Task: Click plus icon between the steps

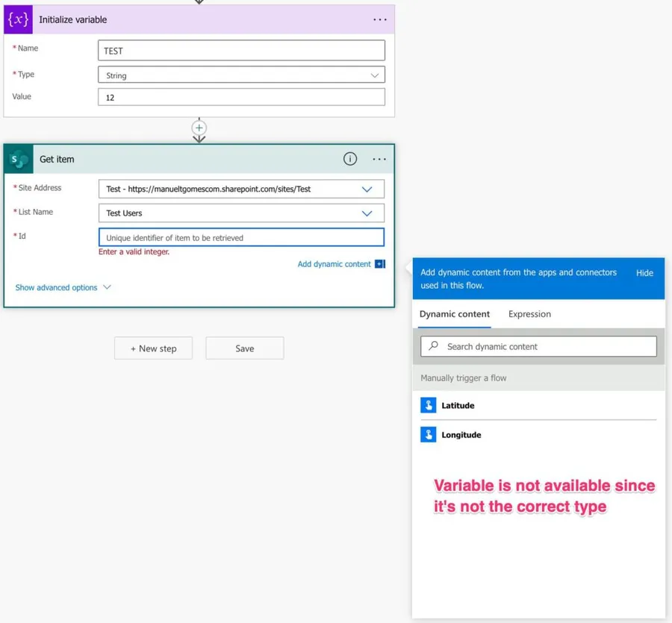Action: (x=199, y=128)
